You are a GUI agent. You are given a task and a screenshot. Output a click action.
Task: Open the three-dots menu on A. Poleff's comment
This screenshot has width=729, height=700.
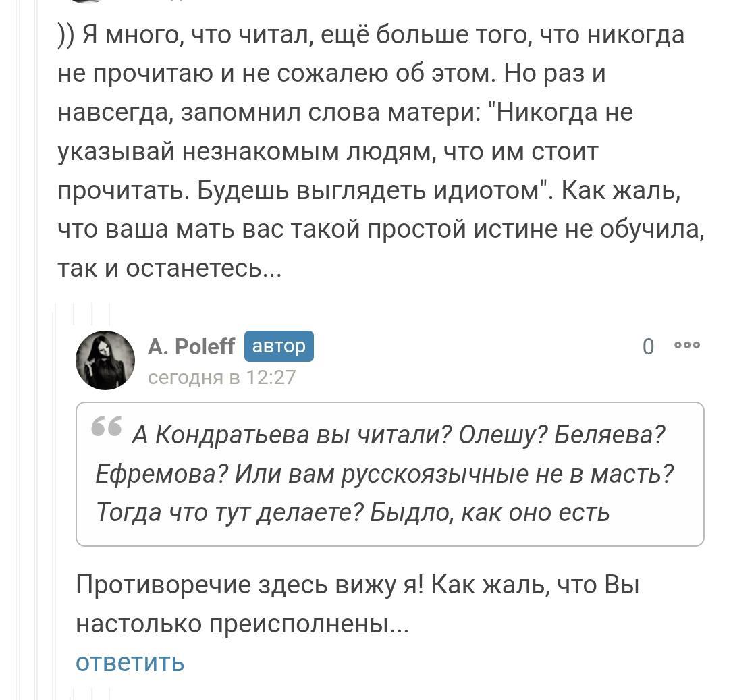pyautogui.click(x=687, y=346)
